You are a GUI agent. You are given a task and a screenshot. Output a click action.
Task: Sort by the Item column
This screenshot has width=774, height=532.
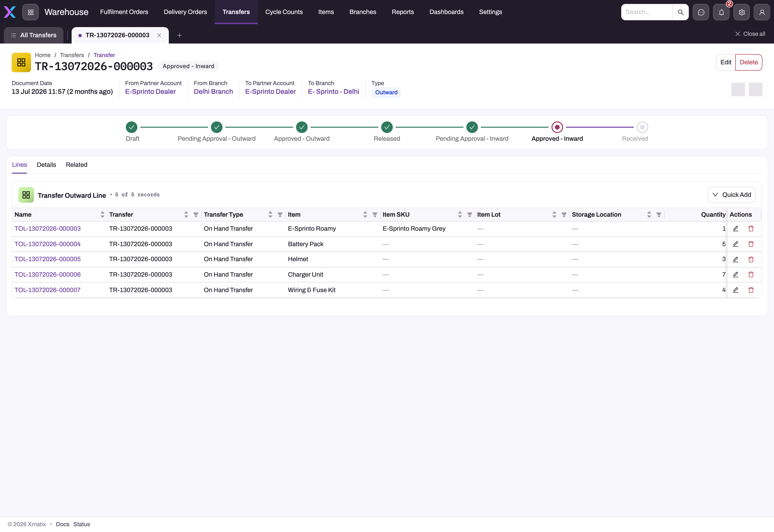tap(365, 215)
